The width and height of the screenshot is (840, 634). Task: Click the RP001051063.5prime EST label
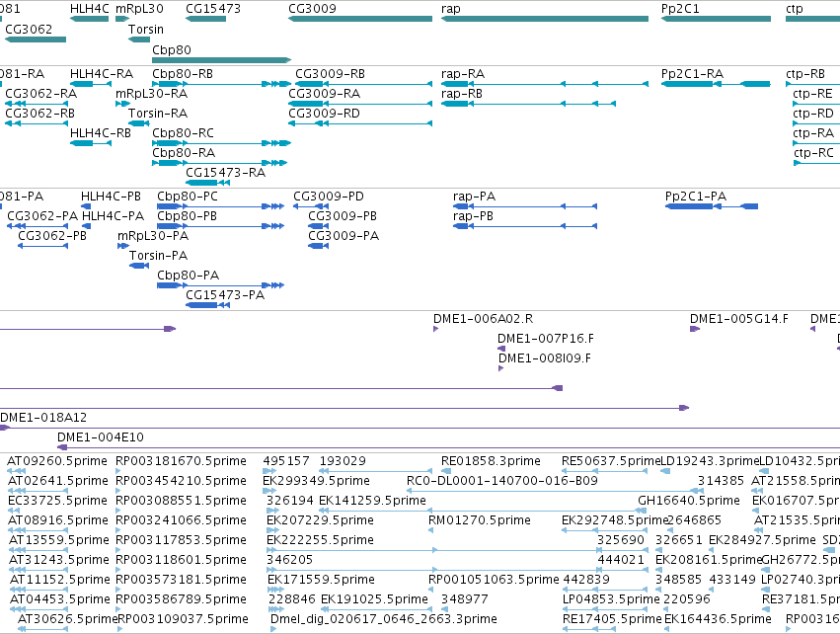click(x=494, y=580)
